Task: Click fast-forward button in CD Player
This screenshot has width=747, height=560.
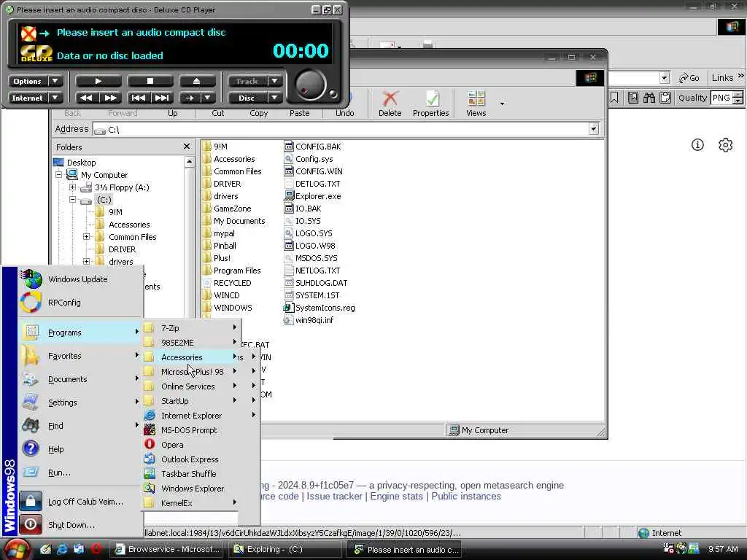Action: tap(110, 98)
